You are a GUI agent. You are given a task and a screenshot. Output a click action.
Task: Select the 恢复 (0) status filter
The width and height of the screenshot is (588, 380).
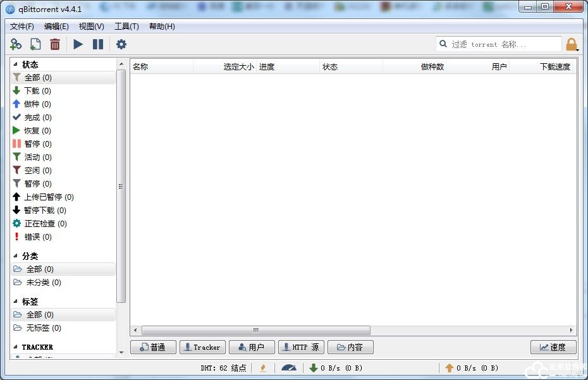coord(63,130)
